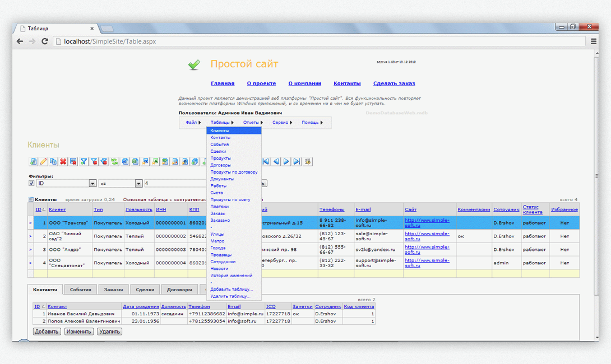Click the third funnel icon with red X

(104, 162)
